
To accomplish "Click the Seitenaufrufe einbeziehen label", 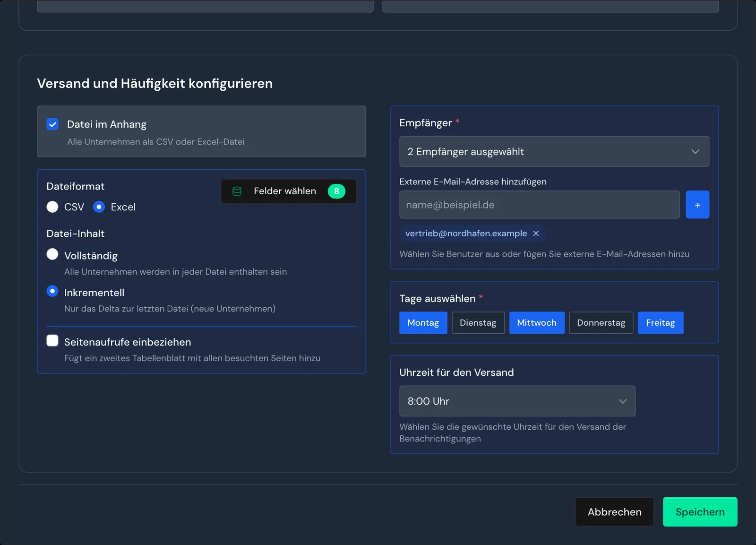I will (128, 342).
